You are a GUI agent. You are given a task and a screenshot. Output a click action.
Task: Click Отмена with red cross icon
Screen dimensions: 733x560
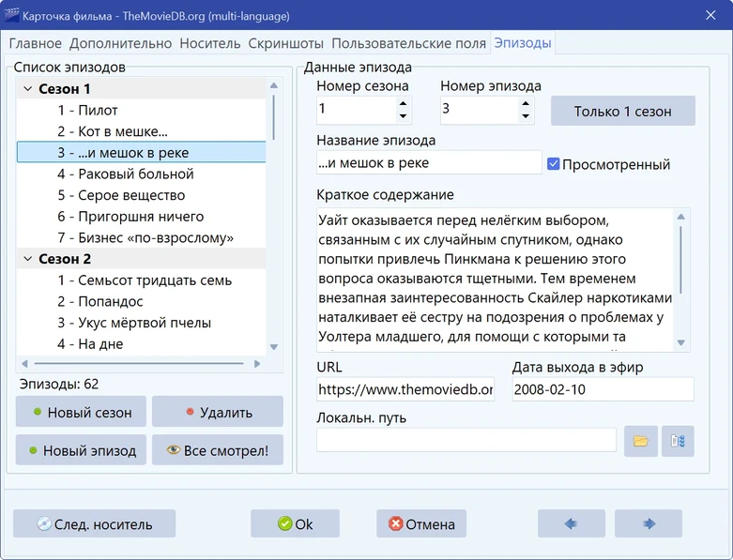(x=421, y=523)
